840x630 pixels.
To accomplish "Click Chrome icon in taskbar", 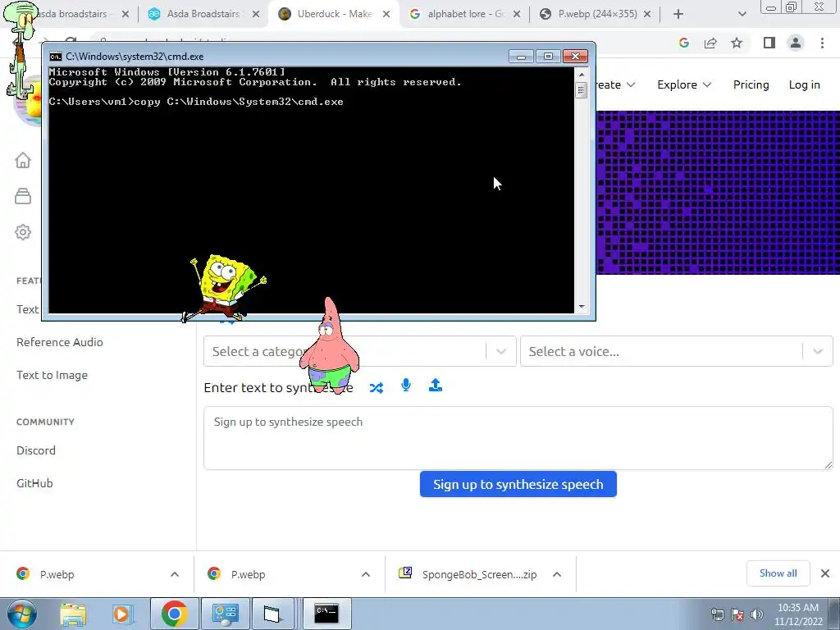I will click(174, 614).
